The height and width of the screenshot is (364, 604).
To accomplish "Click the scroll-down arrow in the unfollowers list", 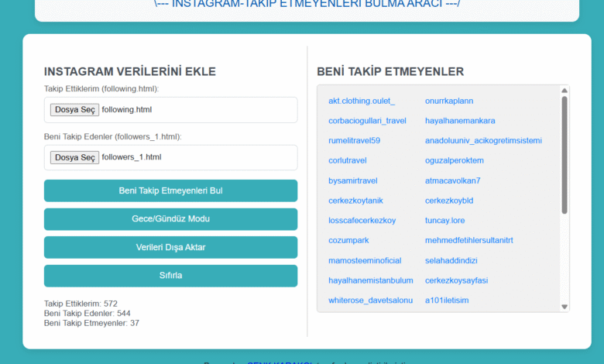I will [564, 306].
